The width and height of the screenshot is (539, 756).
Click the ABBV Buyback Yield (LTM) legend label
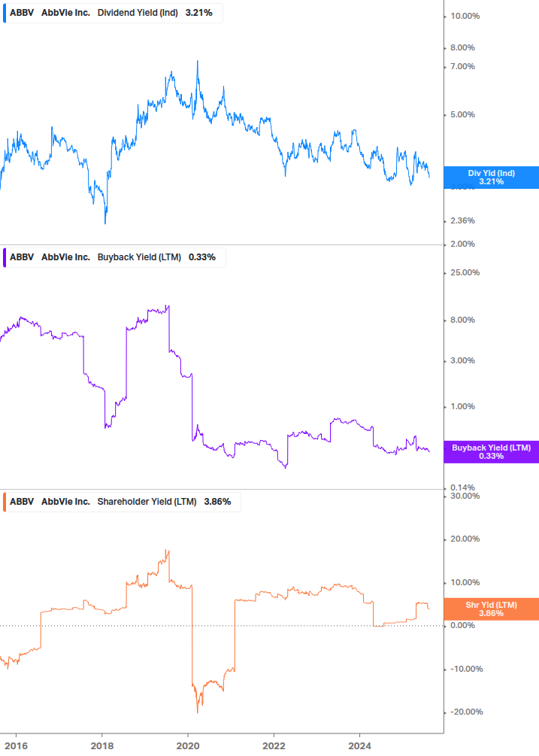[x=114, y=257]
